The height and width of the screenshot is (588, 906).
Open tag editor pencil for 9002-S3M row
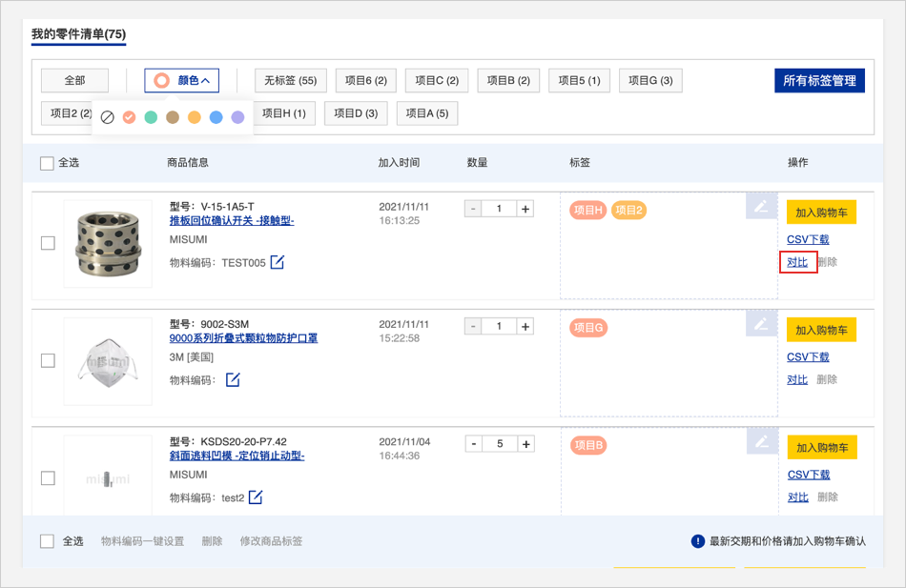tap(760, 324)
